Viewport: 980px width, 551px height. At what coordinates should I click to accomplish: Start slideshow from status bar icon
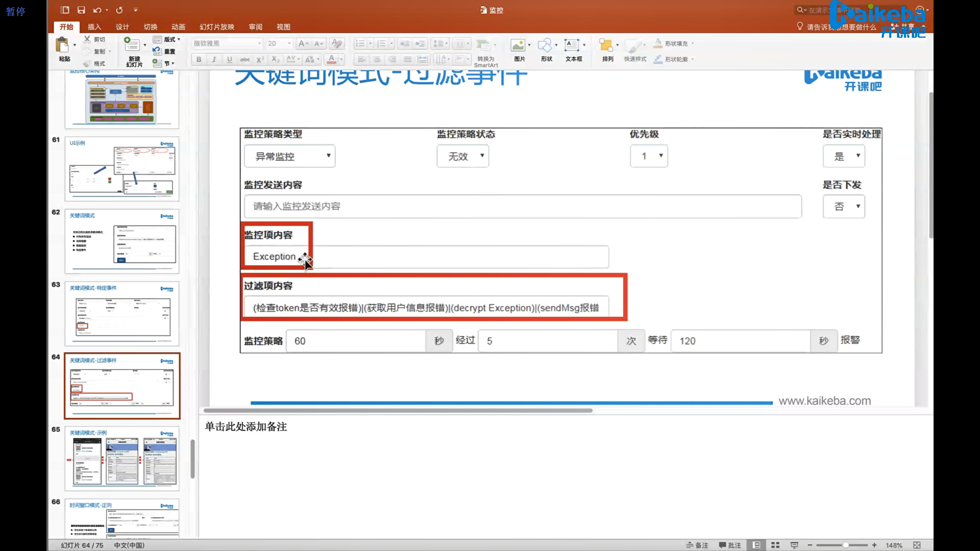(x=794, y=545)
